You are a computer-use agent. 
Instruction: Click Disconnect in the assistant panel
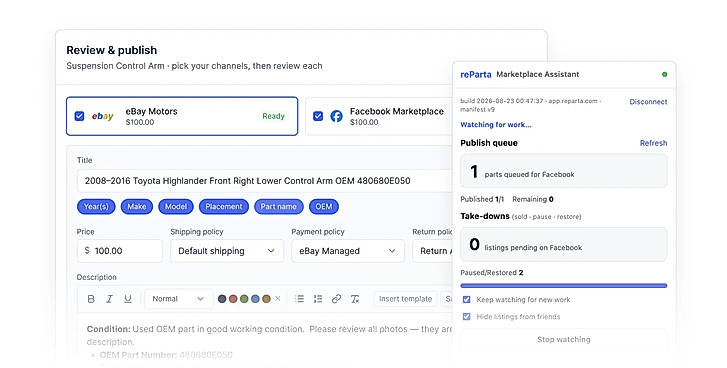click(648, 102)
